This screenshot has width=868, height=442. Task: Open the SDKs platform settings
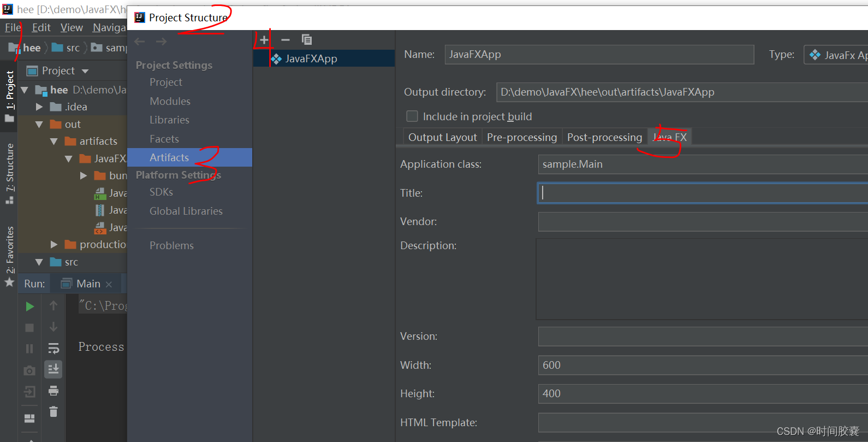coord(161,192)
